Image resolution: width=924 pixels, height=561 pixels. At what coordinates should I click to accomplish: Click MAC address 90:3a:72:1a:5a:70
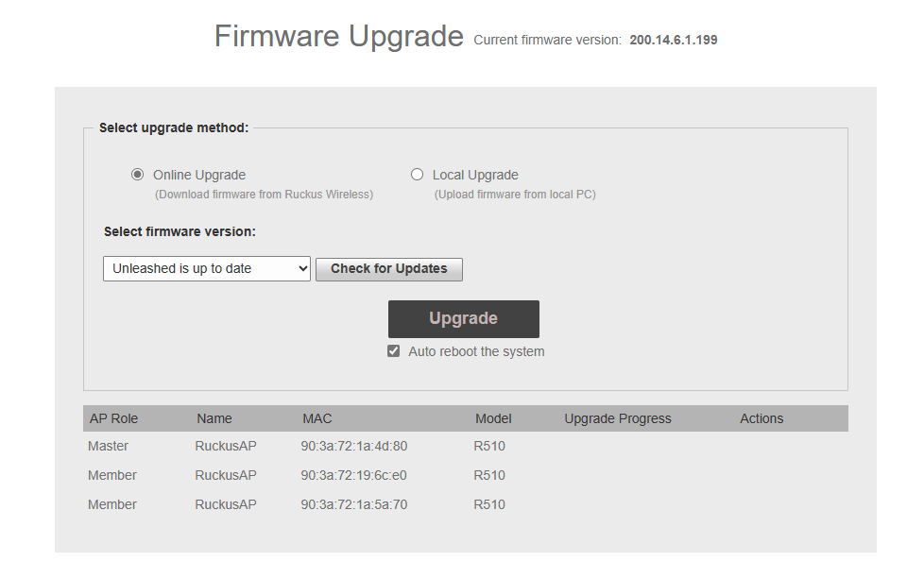coord(354,504)
